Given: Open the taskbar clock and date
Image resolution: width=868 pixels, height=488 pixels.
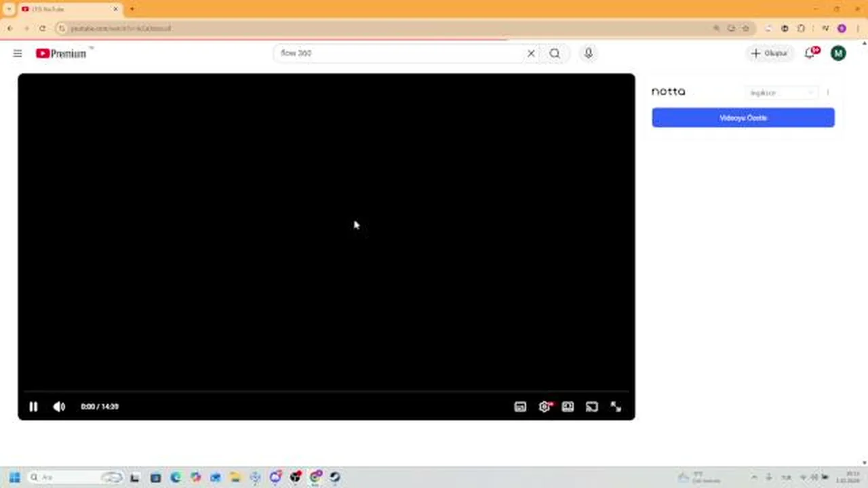Looking at the screenshot, I should point(848,477).
